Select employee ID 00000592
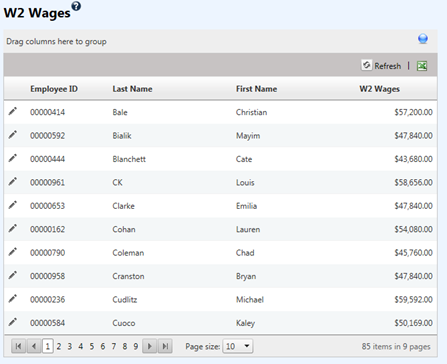The height and width of the screenshot is (364, 447). 47,136
